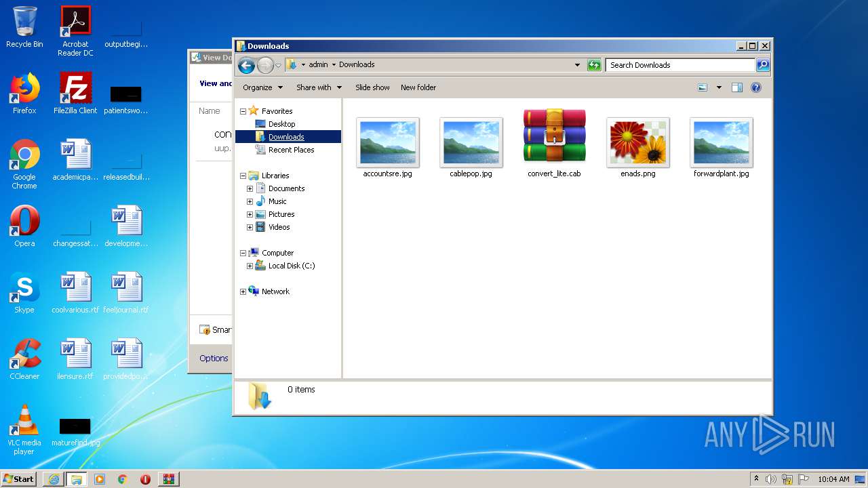Select the academicpa... Word document on desktop
Viewport: 868px width, 488px height.
click(x=75, y=160)
